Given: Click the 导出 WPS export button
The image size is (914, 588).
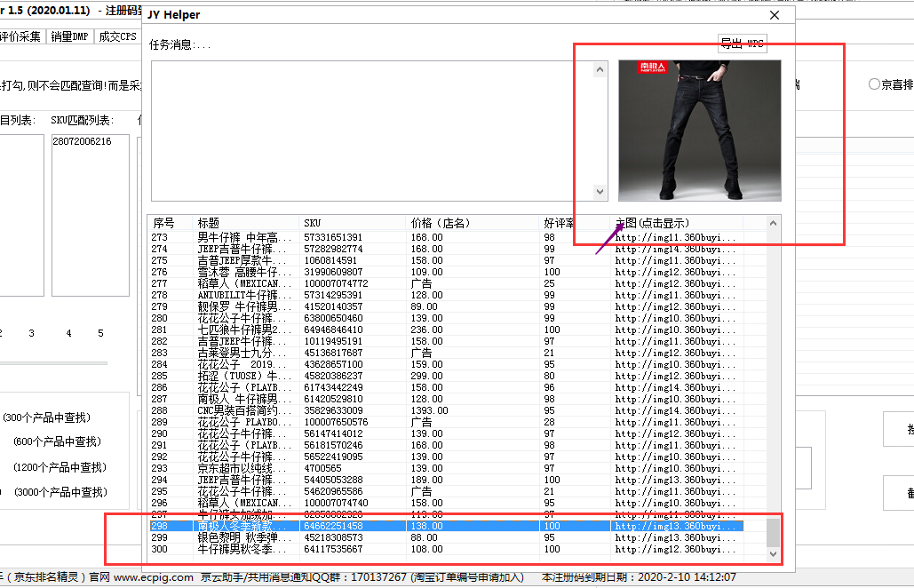Looking at the screenshot, I should tap(742, 44).
